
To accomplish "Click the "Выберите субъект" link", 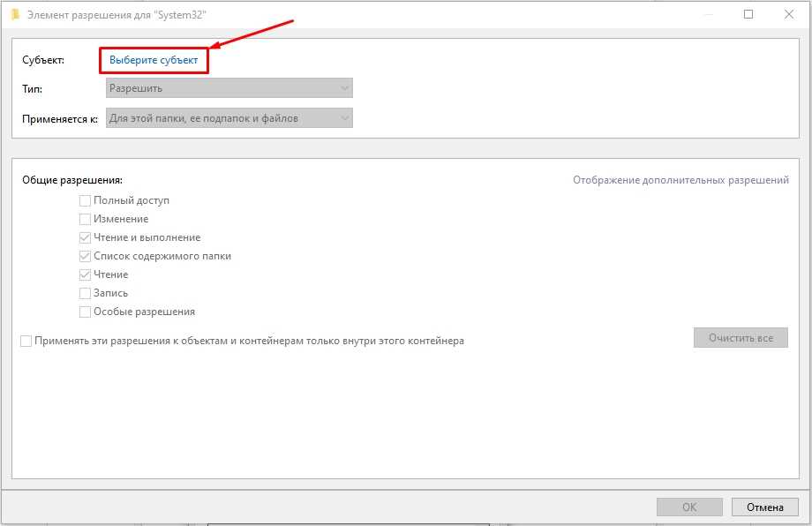I will tap(154, 60).
